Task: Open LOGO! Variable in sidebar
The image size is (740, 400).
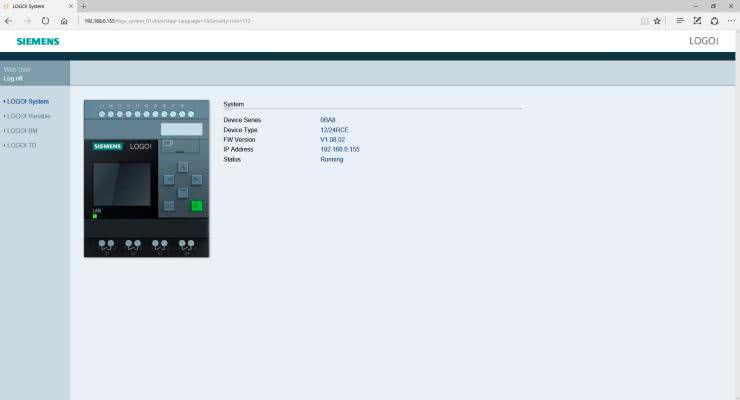Action: (28, 116)
